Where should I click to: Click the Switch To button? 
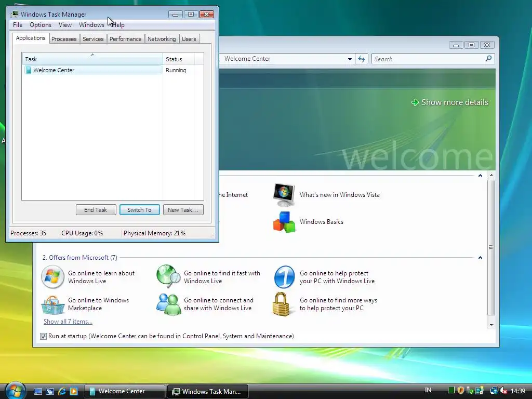pos(139,210)
